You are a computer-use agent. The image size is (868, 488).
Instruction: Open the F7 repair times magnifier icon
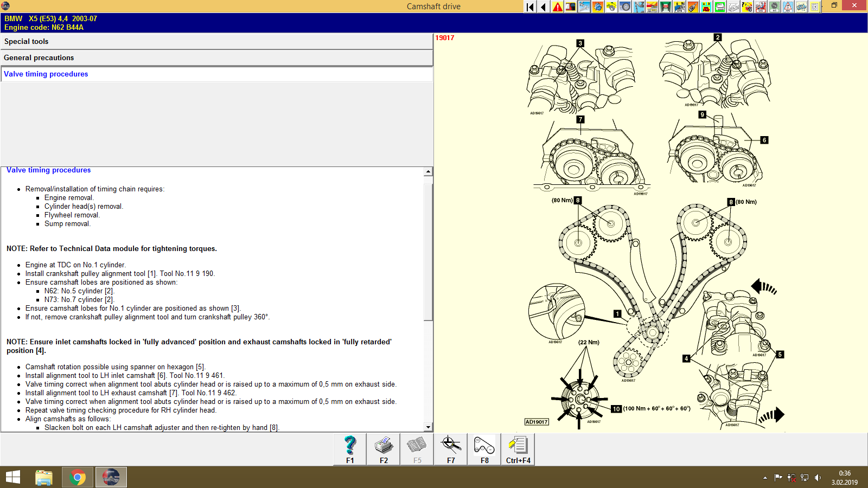click(x=450, y=449)
